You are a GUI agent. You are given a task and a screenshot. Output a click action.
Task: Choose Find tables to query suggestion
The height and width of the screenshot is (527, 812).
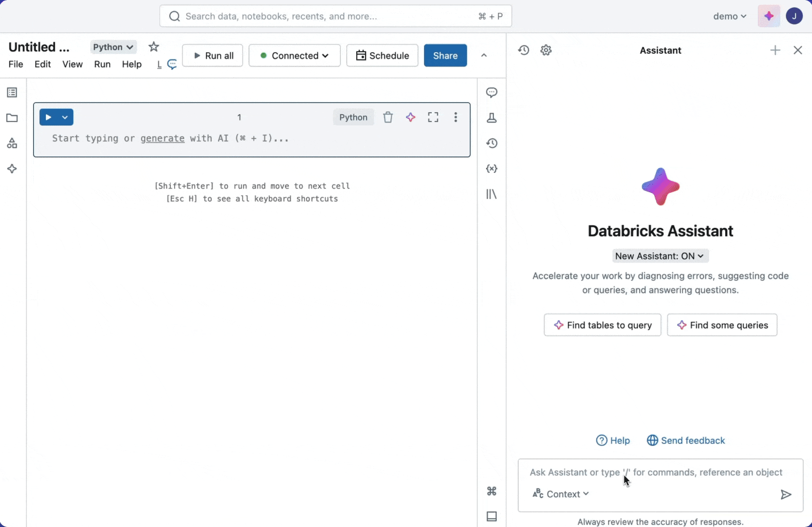point(603,325)
